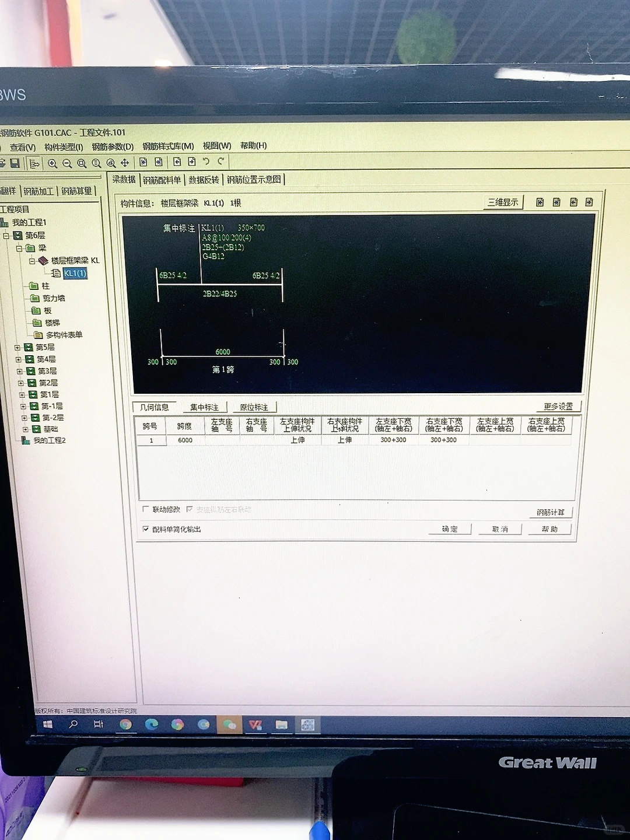The width and height of the screenshot is (630, 840).
Task: Collapse the 第6层 tree node
Action: pos(6,236)
